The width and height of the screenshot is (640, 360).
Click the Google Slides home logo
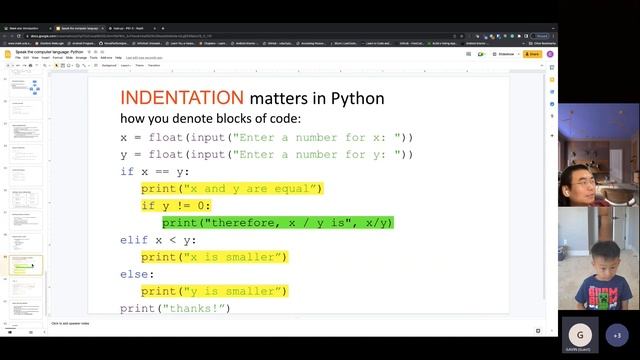click(x=8, y=54)
